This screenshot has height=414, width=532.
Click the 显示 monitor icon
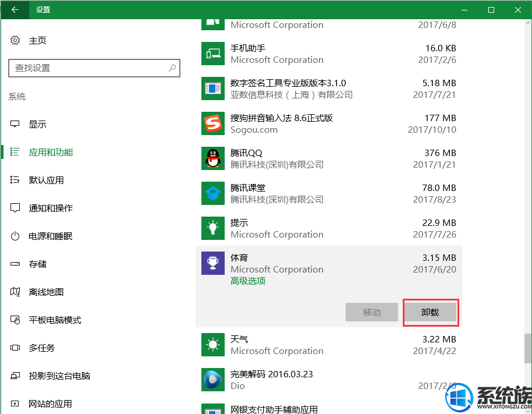click(15, 124)
